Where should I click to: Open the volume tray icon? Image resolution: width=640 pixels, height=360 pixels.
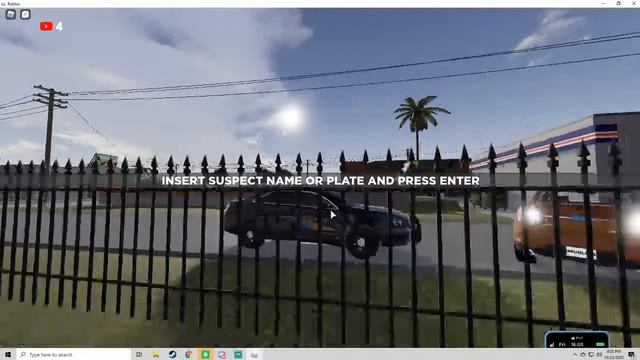coord(599,355)
